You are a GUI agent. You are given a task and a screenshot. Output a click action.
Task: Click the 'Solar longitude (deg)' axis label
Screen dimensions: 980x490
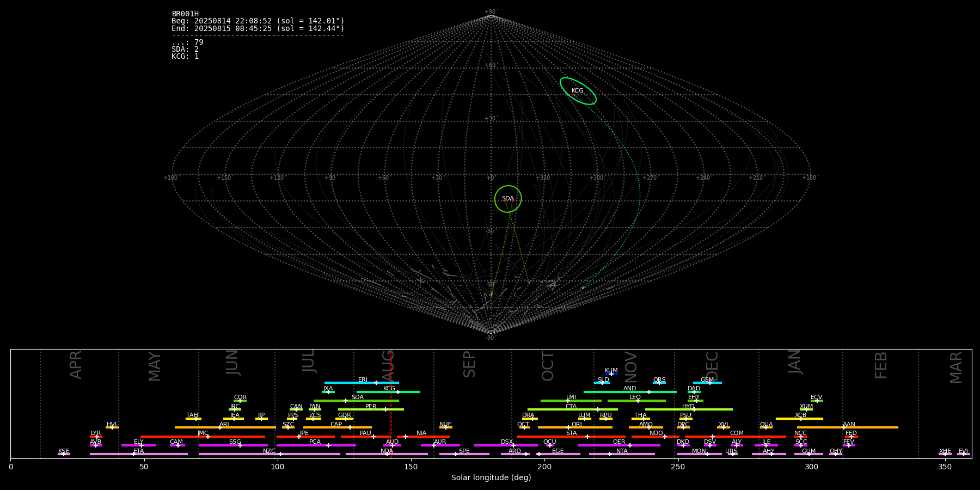coord(491,477)
